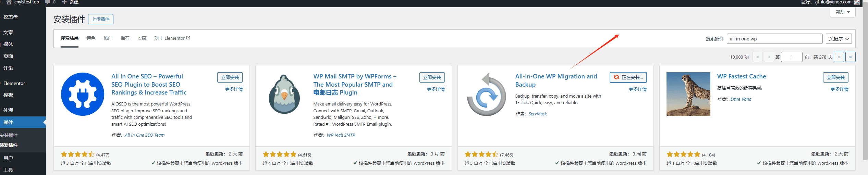Image resolution: width=868 pixels, height=175 pixels.
Task: Click the All-in-One WP Migration plugin icon
Action: pyautogui.click(x=486, y=94)
